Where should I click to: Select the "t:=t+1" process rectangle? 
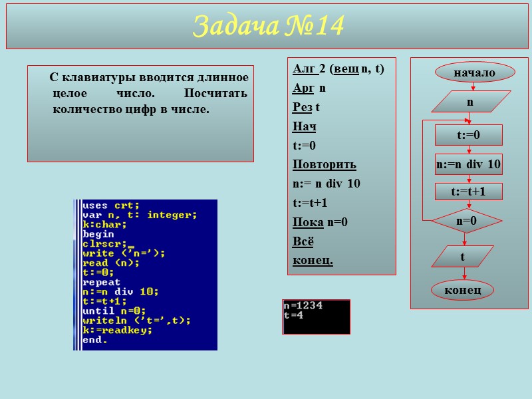coord(467,192)
